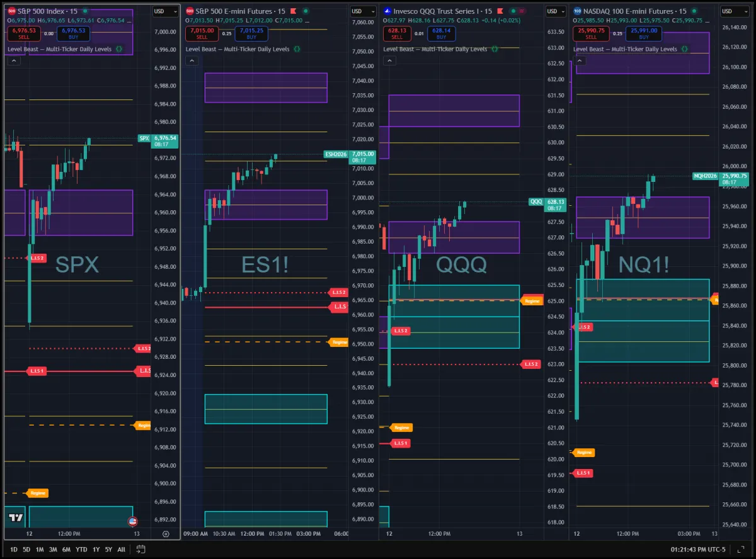Click BUY 628.14 on QQQ chart
This screenshot has width=756, height=559.
click(442, 33)
